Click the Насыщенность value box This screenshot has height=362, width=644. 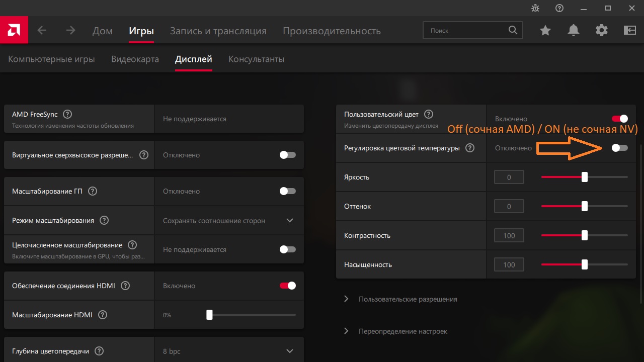(x=509, y=264)
